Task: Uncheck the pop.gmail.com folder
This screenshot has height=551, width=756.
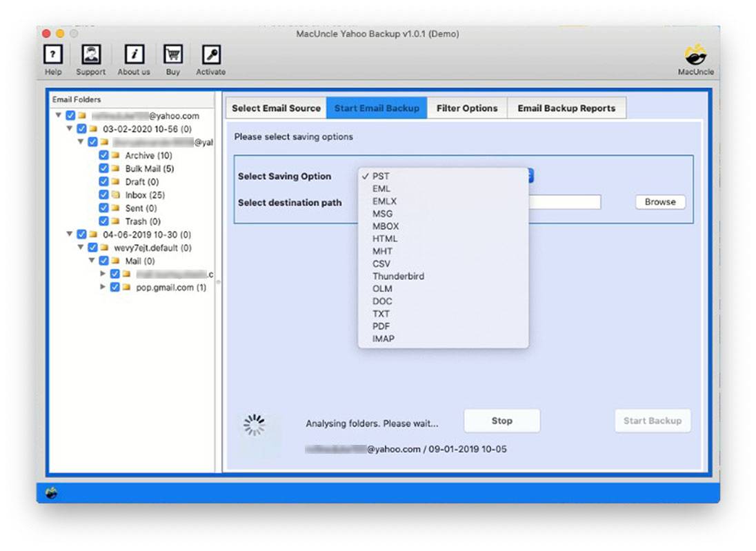Action: [x=115, y=287]
